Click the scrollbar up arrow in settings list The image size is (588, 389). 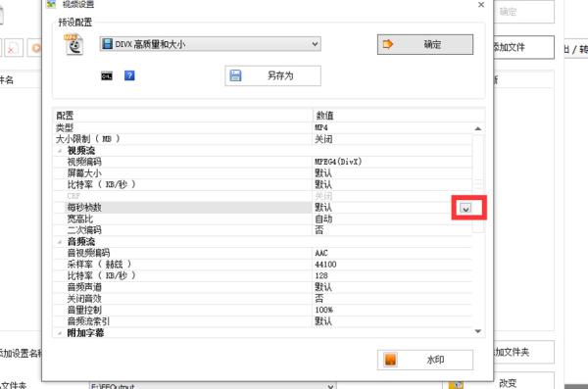pyautogui.click(x=478, y=128)
